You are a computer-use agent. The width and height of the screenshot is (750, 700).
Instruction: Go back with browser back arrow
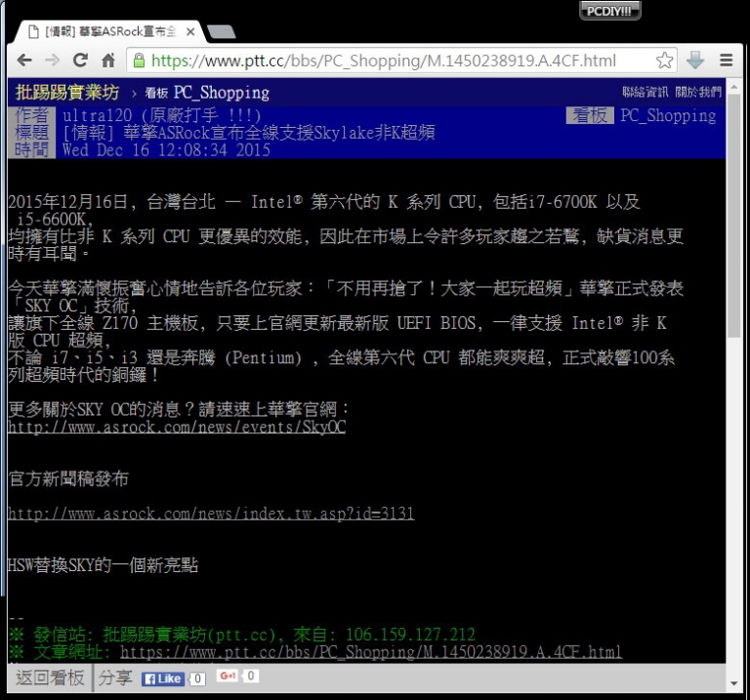(x=24, y=61)
